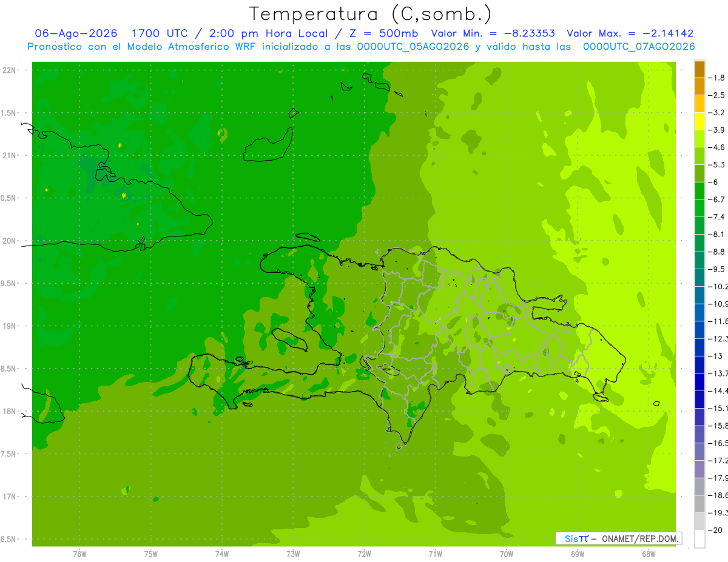
Task: Click the "69W" longitude label
Action: point(577,554)
